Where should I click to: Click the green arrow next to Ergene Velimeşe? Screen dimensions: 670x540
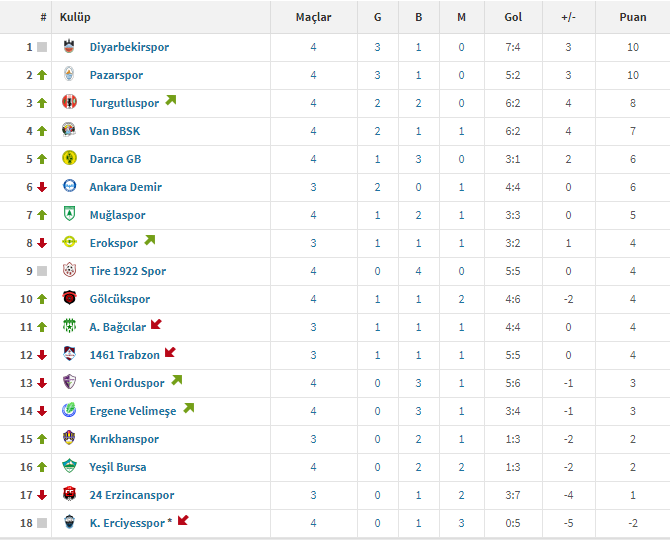[189, 408]
